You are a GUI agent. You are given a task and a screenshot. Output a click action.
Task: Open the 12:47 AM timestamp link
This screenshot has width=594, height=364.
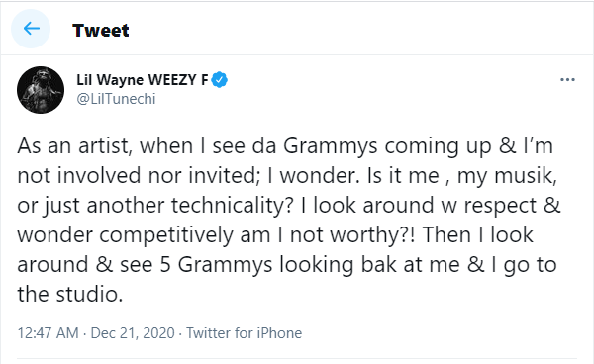tap(49, 333)
